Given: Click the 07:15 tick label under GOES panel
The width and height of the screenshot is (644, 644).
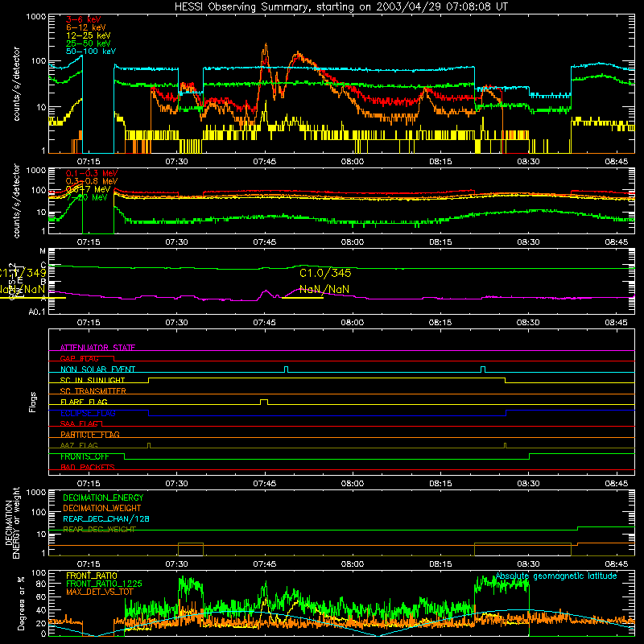Looking at the screenshot, I should coord(89,323).
